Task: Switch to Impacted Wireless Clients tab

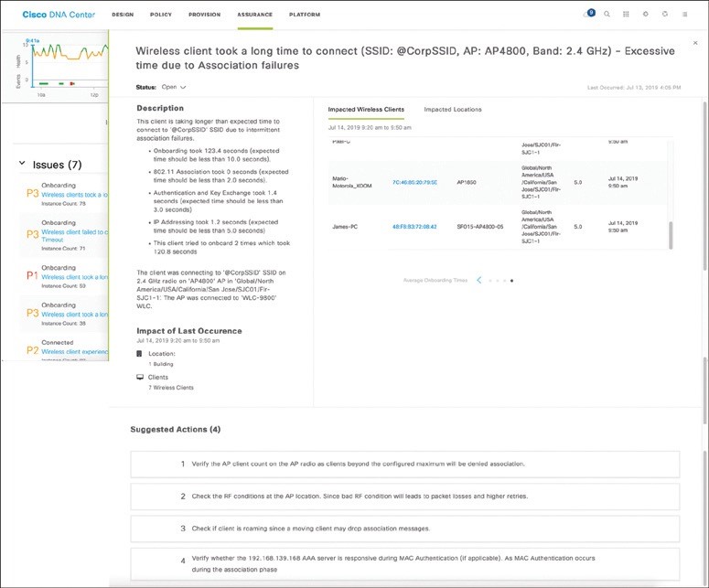Action: point(366,110)
